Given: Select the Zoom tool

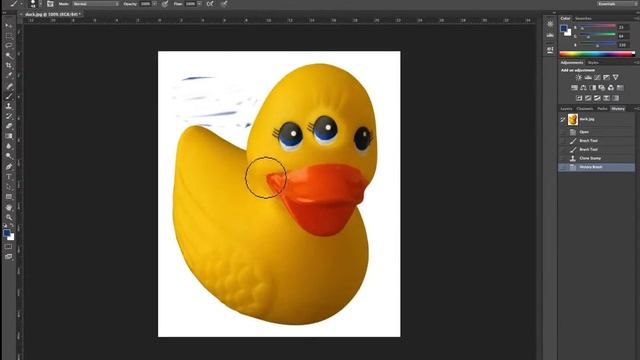Looking at the screenshot, I should click(x=9, y=217).
